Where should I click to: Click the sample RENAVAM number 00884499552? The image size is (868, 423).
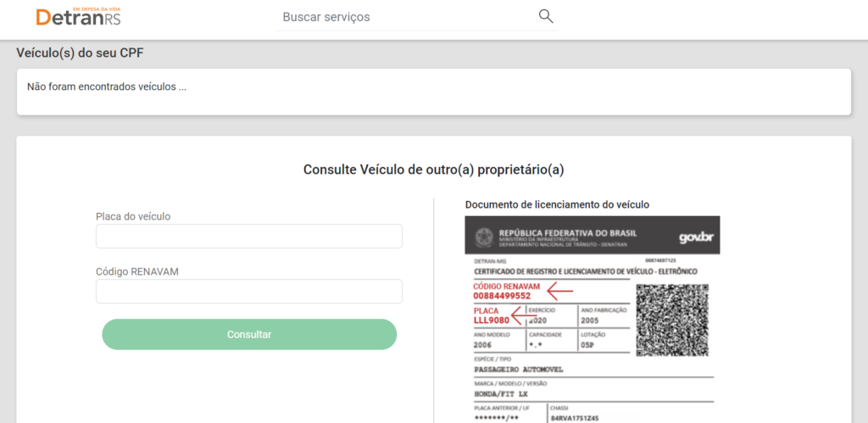[x=502, y=296]
